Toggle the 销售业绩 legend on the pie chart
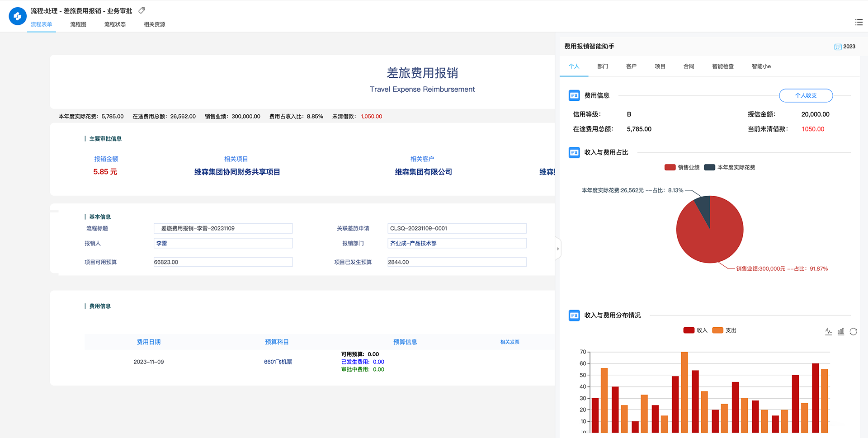Screen dimensions: 868x438 tap(682, 167)
